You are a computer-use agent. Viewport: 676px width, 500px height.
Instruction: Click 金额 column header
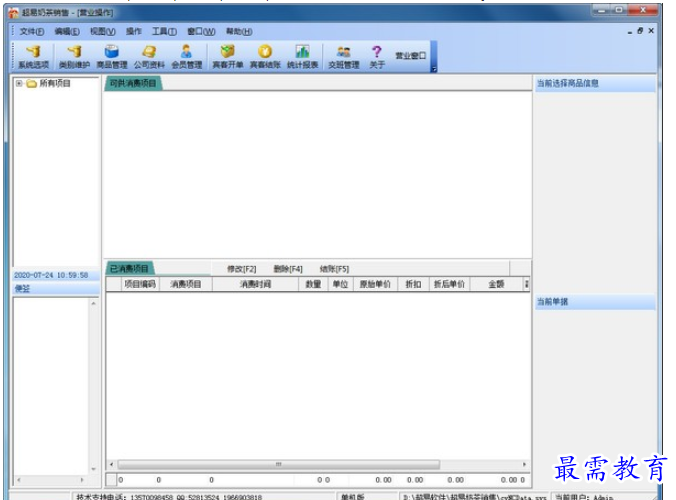(496, 284)
